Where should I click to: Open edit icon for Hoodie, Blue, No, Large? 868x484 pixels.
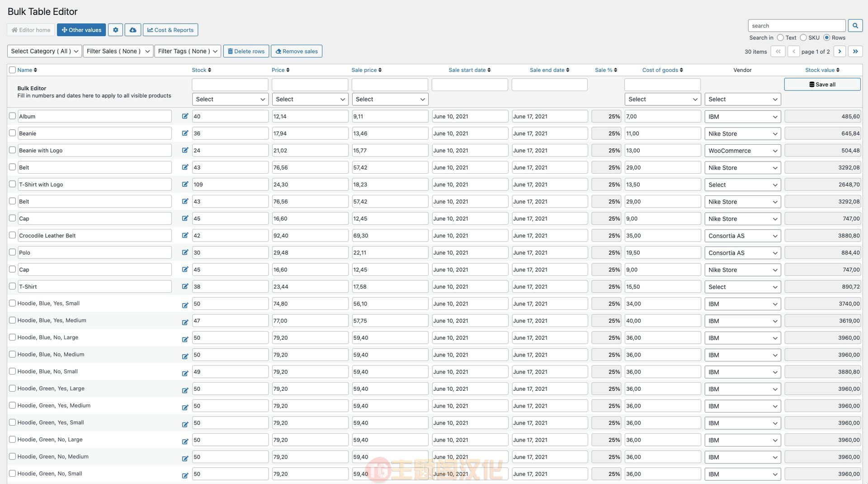185,339
